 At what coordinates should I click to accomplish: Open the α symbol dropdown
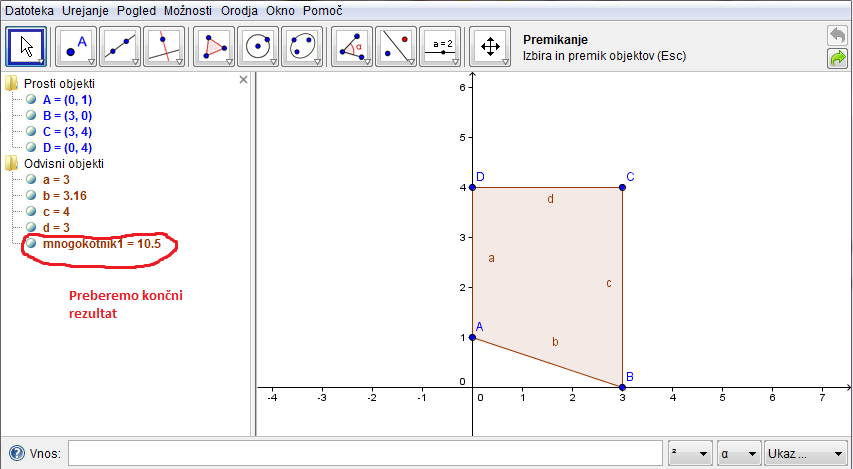pyautogui.click(x=737, y=454)
